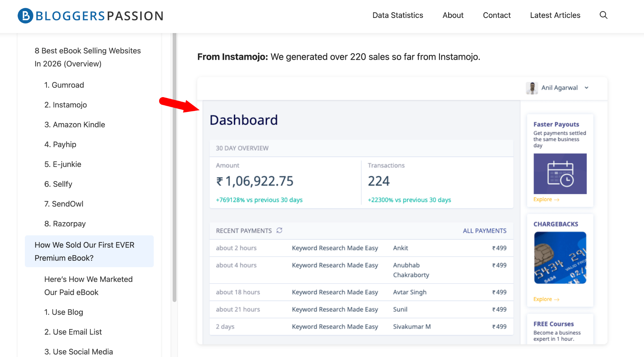Jump to the Instamojo section
This screenshot has height=357, width=644.
65,105
